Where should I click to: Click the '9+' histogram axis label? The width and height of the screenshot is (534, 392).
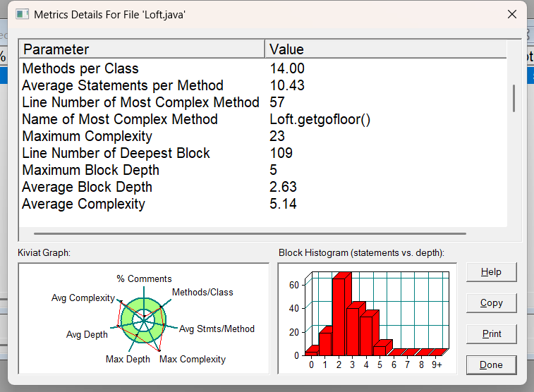click(437, 365)
